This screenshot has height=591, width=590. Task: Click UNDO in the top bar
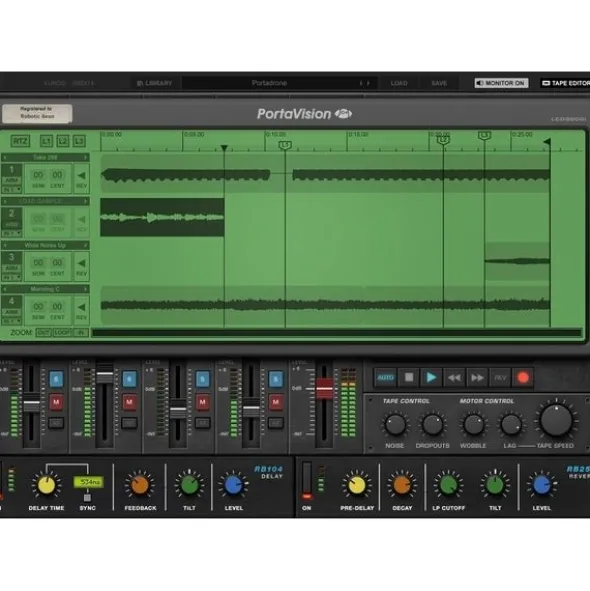[55, 83]
